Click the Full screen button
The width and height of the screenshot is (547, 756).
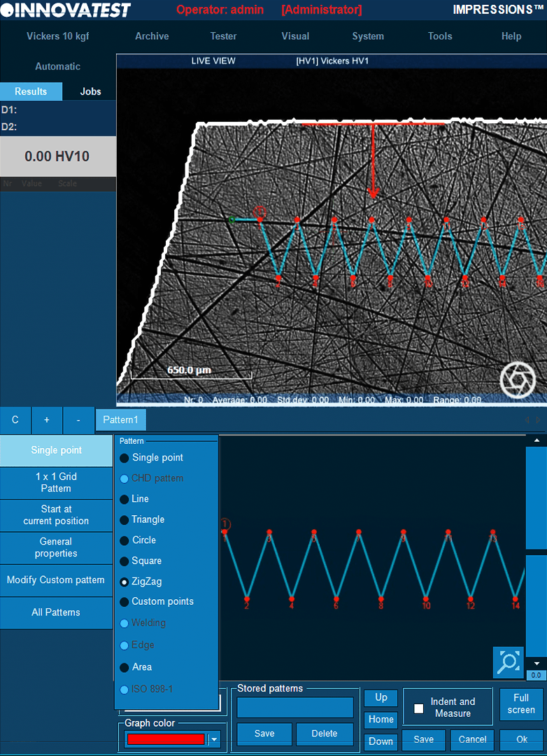coord(520,703)
